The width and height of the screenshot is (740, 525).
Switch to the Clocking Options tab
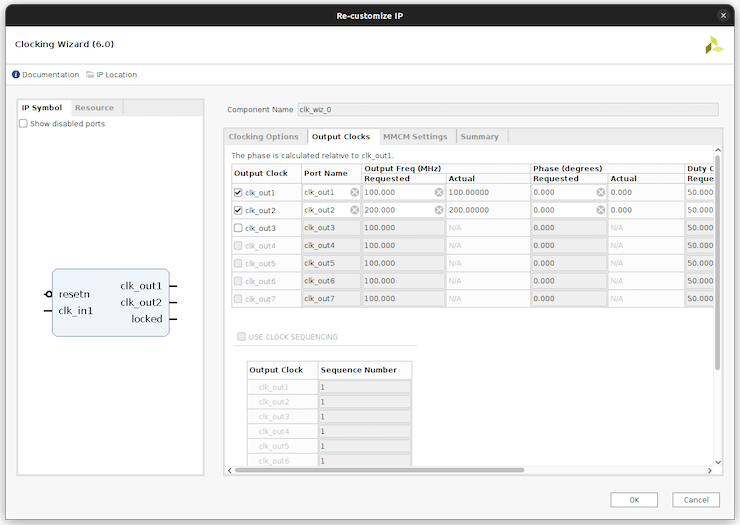click(x=263, y=137)
